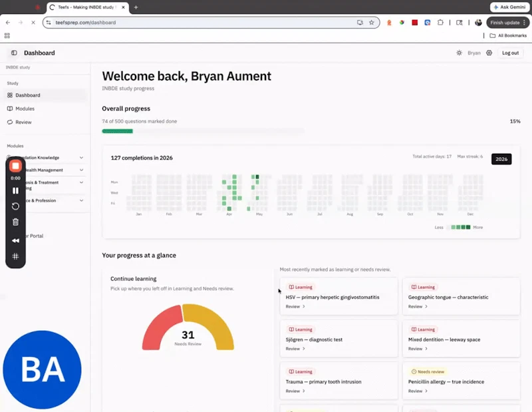Viewport: 532px width, 412px height.
Task: Select the 2026 year button
Action: 501,159
